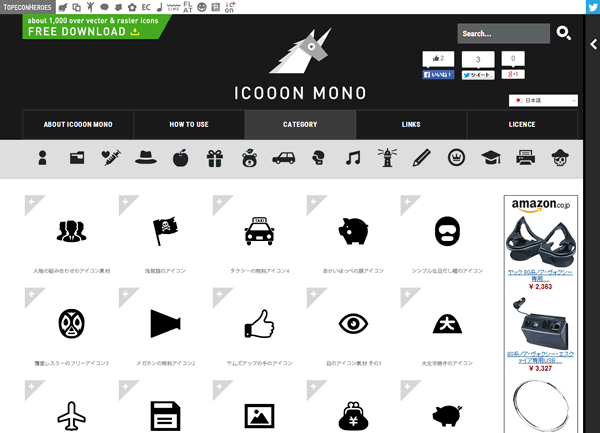Select the car category icon
Image resolution: width=600 pixels, height=433 pixels.
[284, 158]
